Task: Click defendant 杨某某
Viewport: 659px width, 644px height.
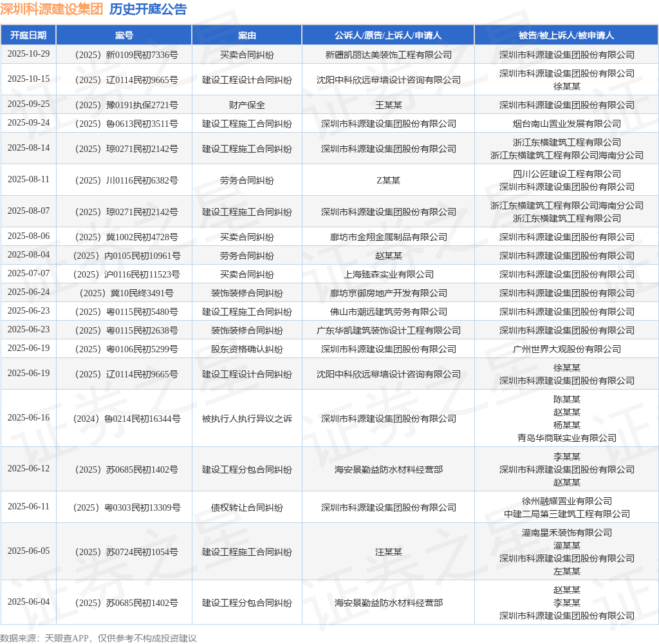Action: [x=566, y=425]
